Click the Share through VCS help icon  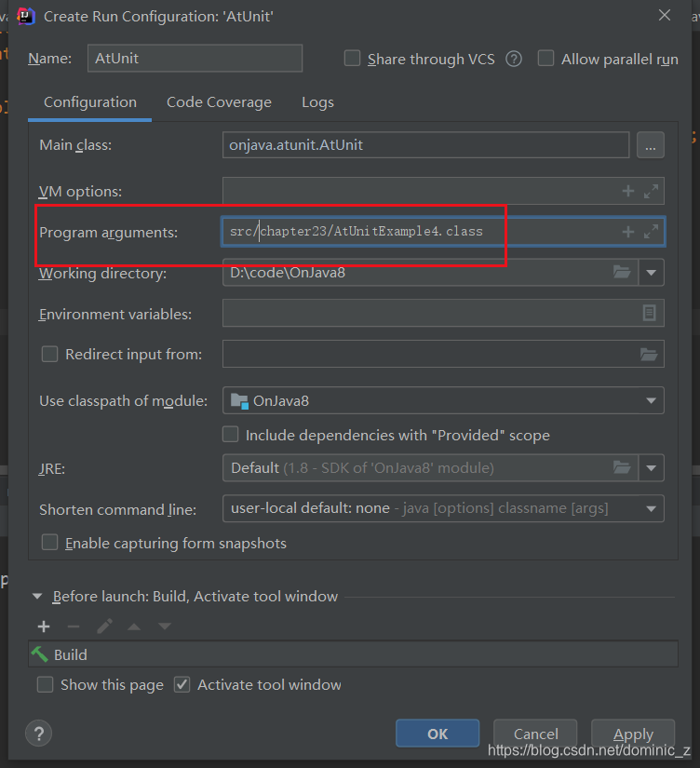514,60
